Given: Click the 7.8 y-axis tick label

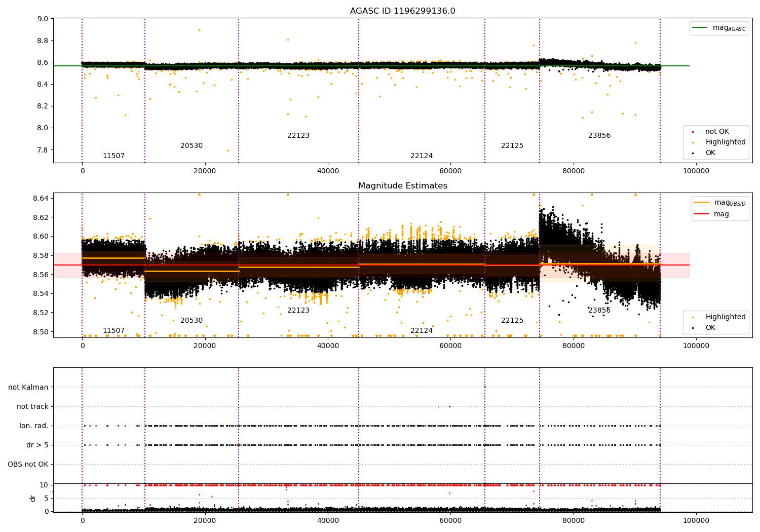Looking at the screenshot, I should click(x=43, y=150).
